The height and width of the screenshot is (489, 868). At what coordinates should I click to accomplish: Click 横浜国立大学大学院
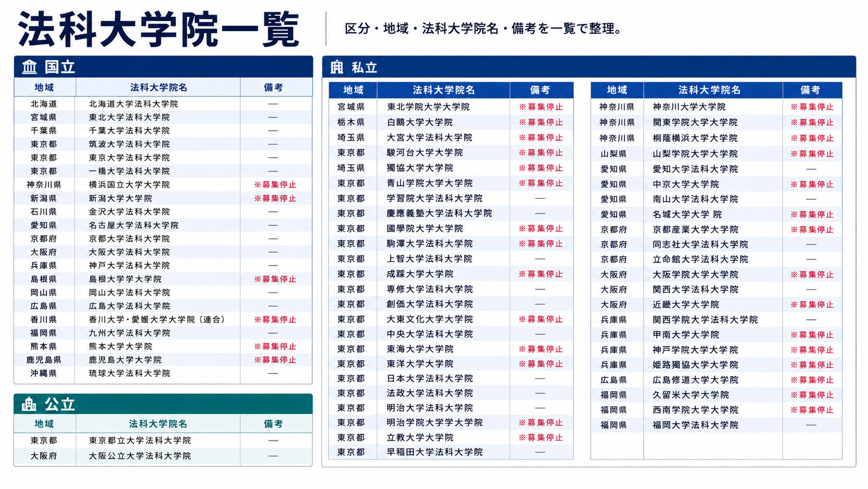(129, 184)
